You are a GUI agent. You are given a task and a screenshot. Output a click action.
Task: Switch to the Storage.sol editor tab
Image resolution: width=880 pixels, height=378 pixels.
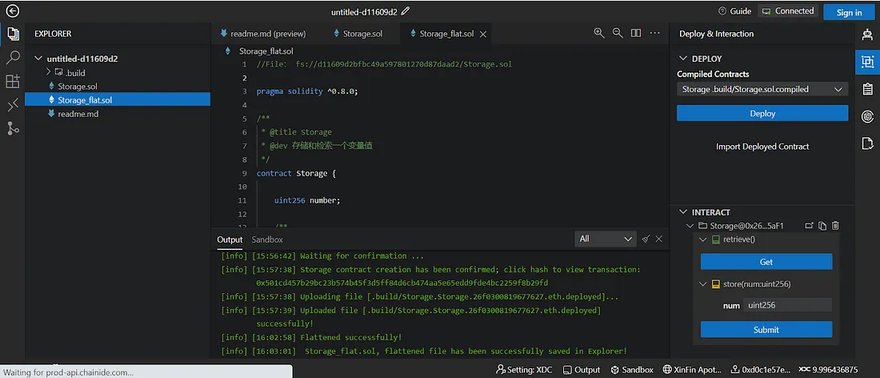(x=358, y=34)
